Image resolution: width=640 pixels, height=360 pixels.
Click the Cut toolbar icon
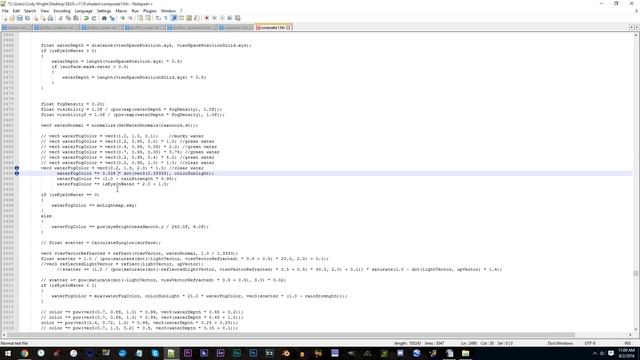[x=60, y=18]
